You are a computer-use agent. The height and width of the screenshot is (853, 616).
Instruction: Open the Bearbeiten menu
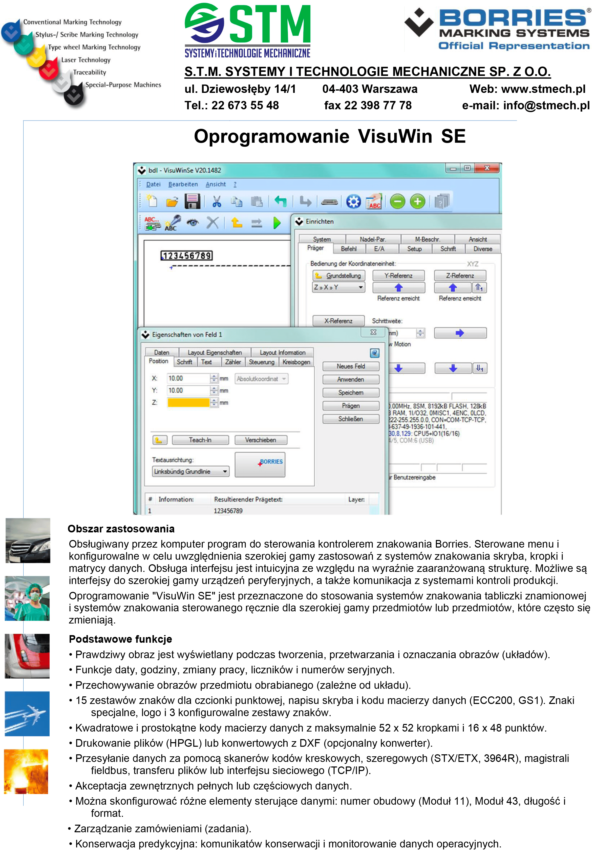click(x=183, y=184)
